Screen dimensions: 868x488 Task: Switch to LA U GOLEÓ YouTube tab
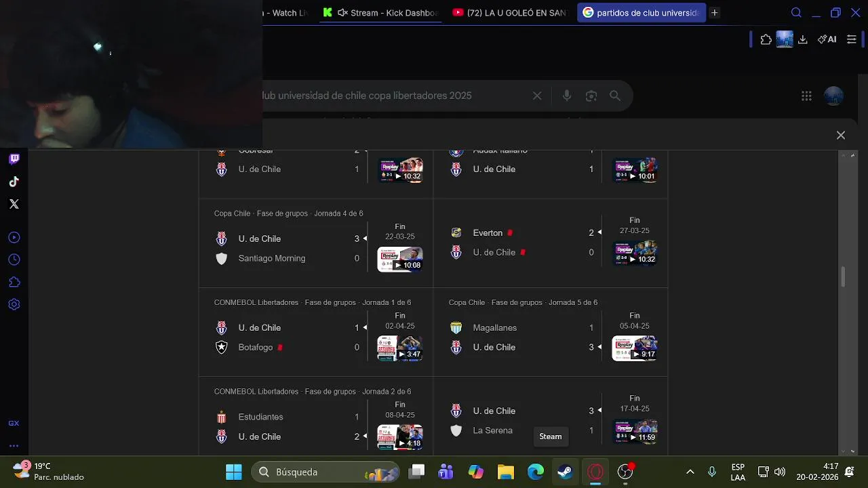510,12
